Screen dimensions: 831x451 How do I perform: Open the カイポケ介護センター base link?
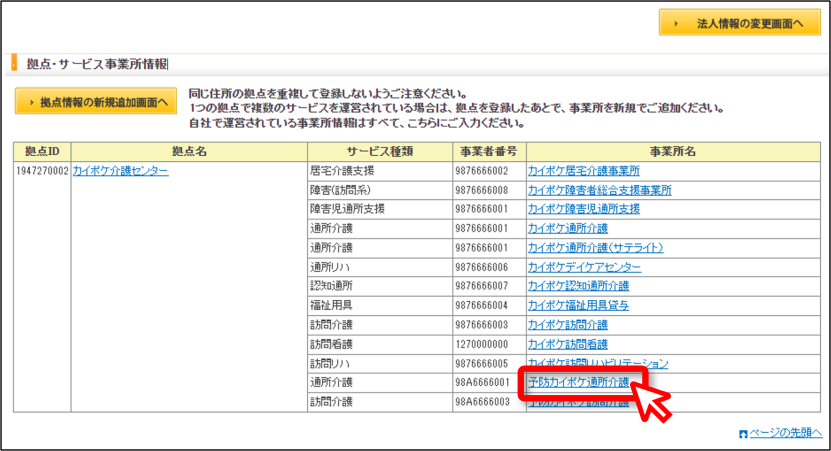click(x=120, y=171)
